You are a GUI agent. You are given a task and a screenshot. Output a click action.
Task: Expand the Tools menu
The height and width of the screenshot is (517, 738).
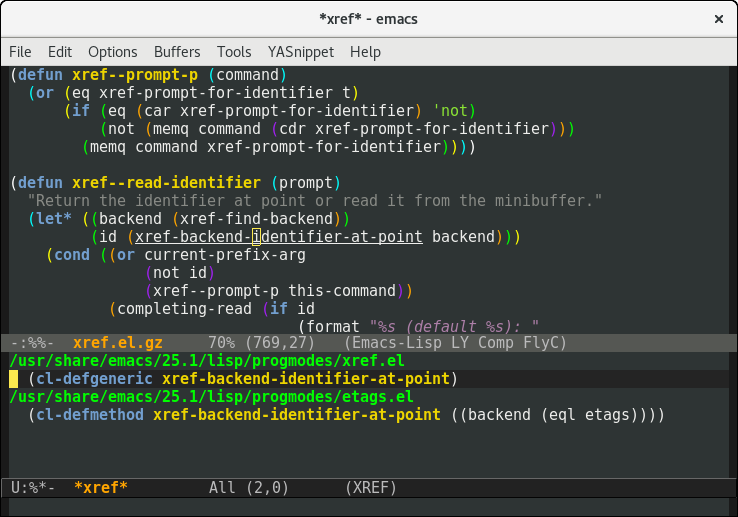coord(234,52)
